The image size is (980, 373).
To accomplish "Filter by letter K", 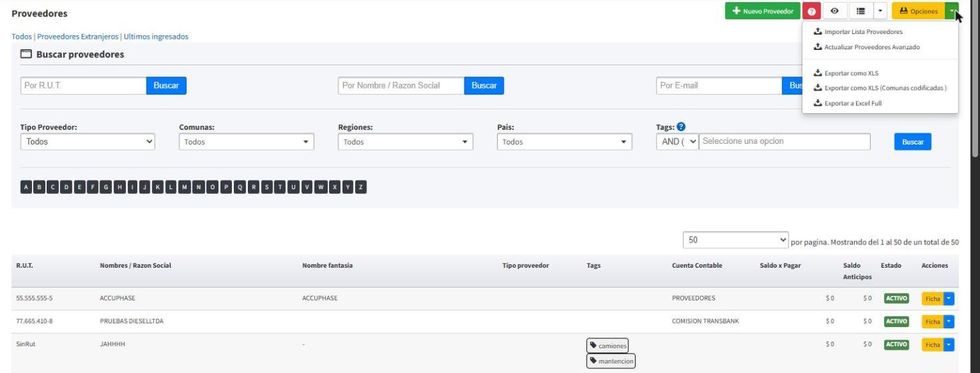I will [157, 187].
